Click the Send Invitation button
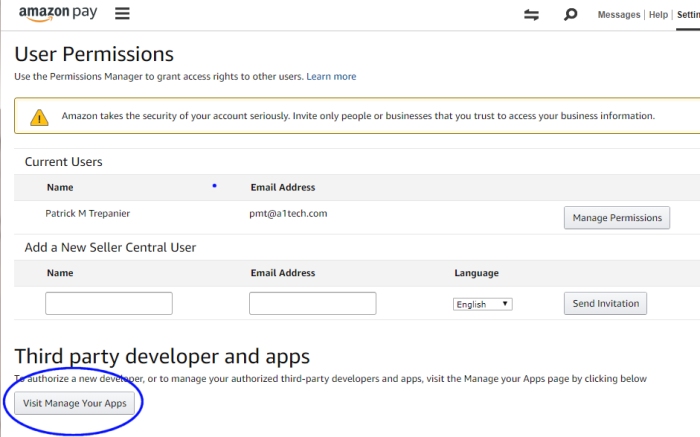 pyautogui.click(x=605, y=304)
